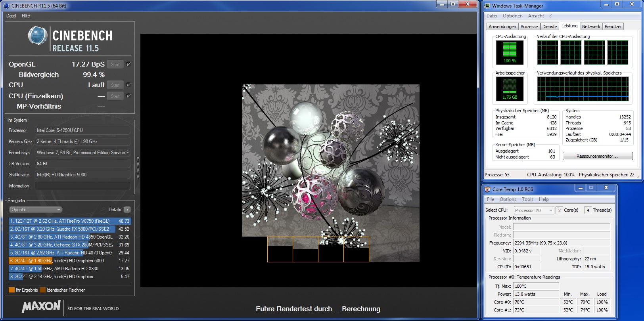
Task: Switch to the Prozesse tab
Action: (x=529, y=27)
